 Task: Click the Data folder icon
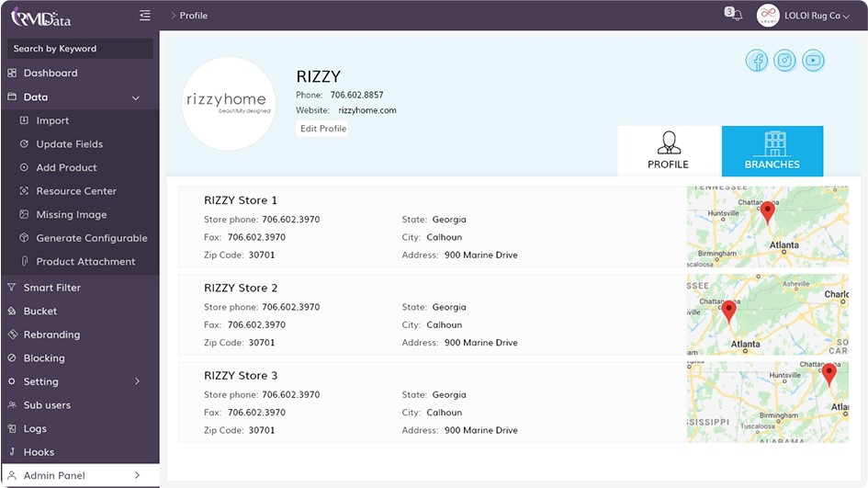pyautogui.click(x=12, y=96)
